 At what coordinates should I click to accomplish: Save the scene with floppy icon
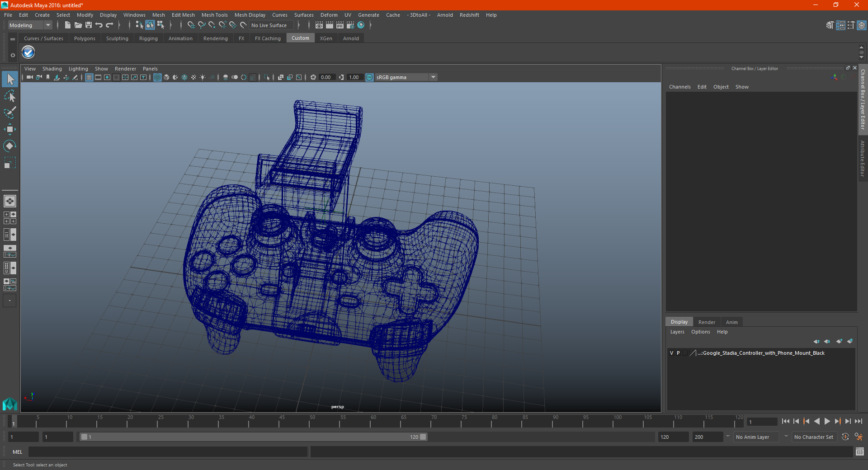pos(89,25)
